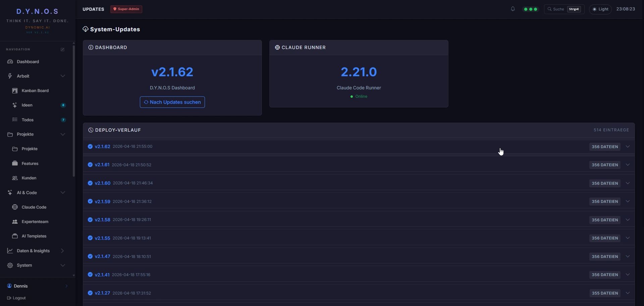
Task: Click the Dashboard gauge icon in sidebar
Action: [10, 62]
